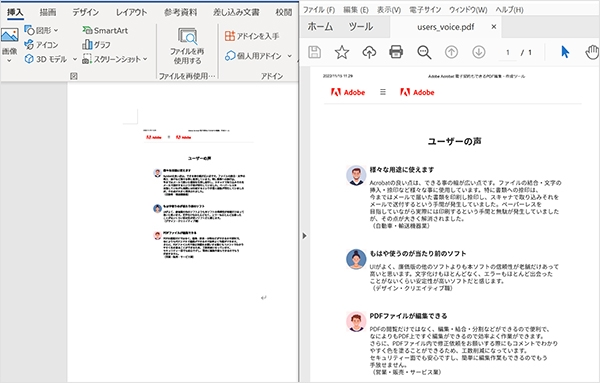Viewport: 600px width, 383px height.
Task: Click the page number input field
Action: [x=508, y=52]
